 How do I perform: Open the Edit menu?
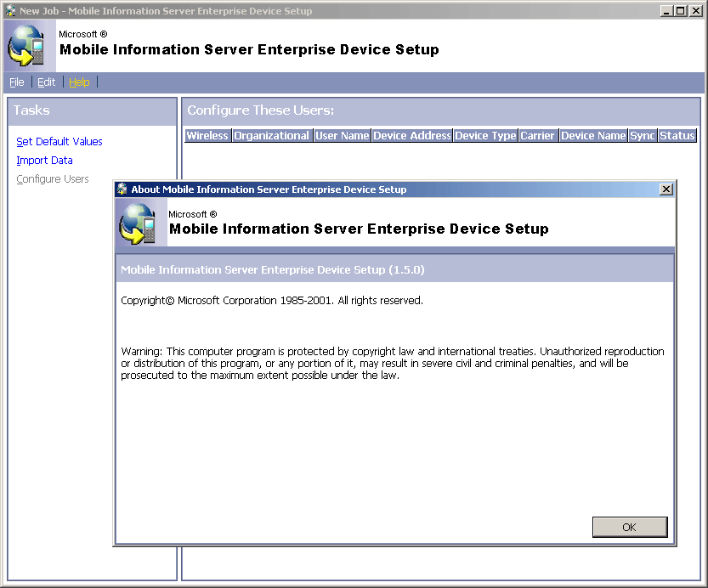point(46,82)
